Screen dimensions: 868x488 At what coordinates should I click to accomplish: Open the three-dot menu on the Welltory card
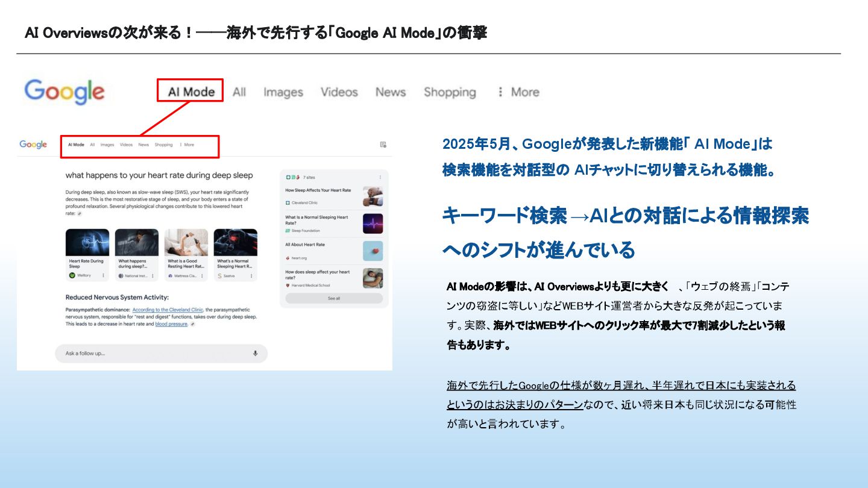pyautogui.click(x=103, y=276)
